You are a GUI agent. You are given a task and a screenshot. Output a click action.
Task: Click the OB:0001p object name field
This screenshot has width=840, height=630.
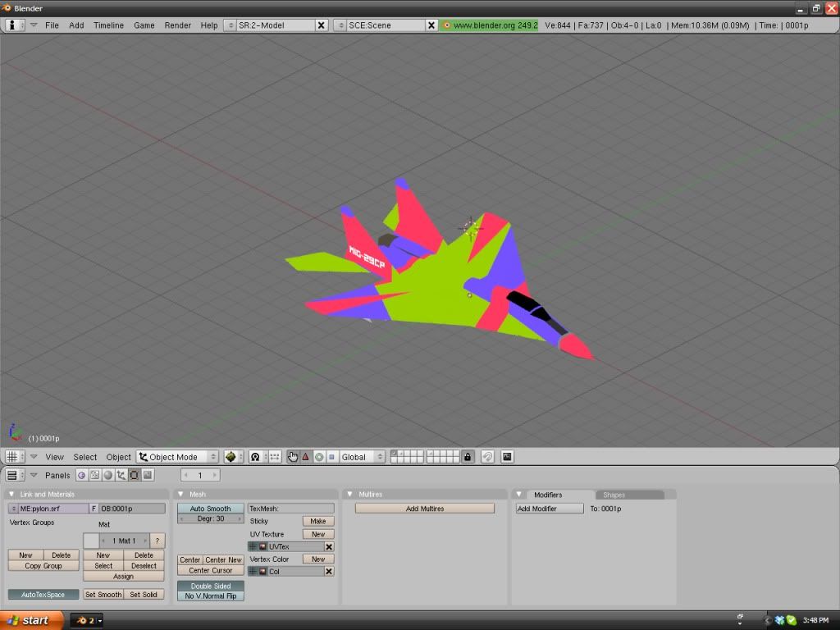pyautogui.click(x=132, y=509)
